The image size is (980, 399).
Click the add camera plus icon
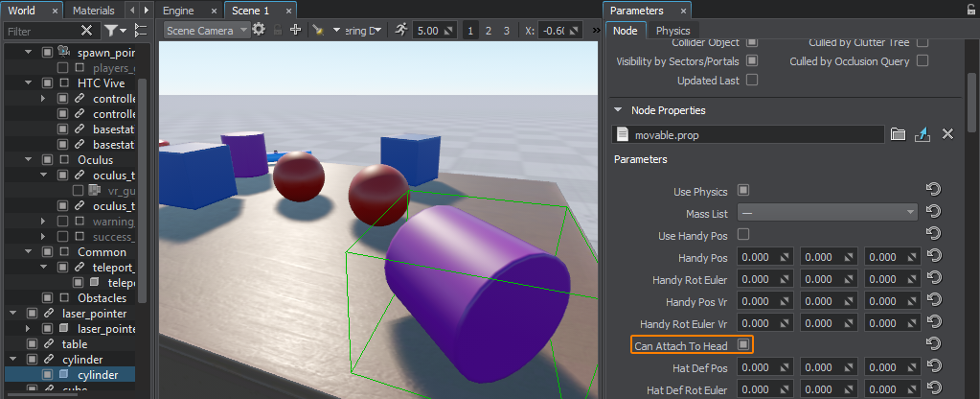[x=296, y=31]
